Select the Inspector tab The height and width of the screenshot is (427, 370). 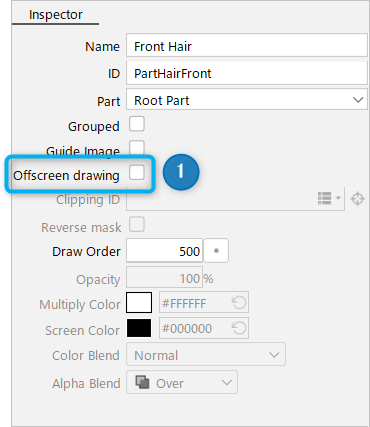[x=56, y=15]
